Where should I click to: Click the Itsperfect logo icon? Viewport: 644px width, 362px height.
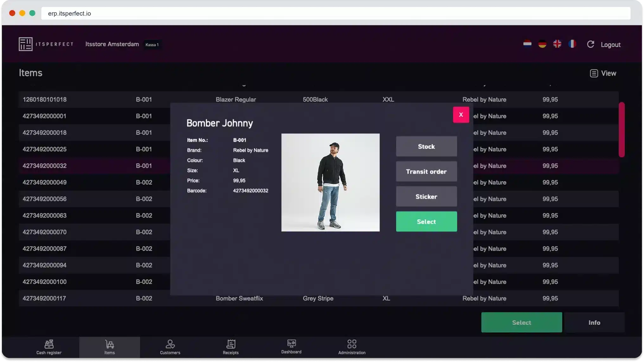pyautogui.click(x=25, y=44)
